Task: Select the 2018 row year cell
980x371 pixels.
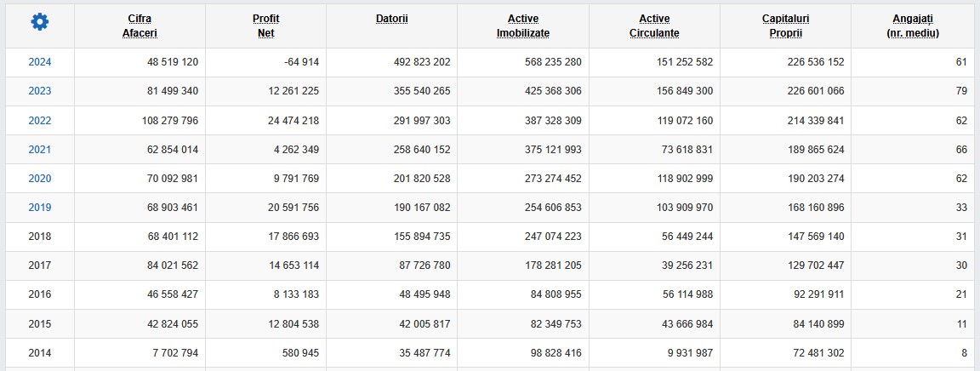Action: (x=39, y=237)
